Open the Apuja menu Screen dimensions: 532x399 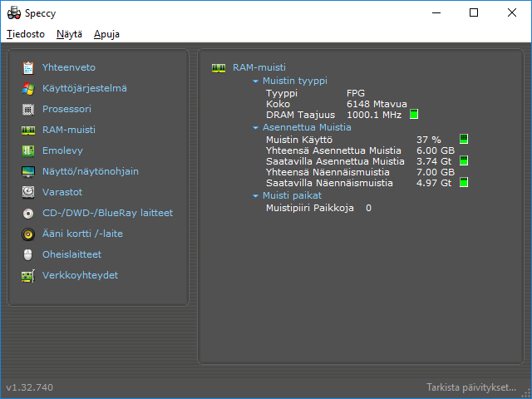click(x=106, y=34)
